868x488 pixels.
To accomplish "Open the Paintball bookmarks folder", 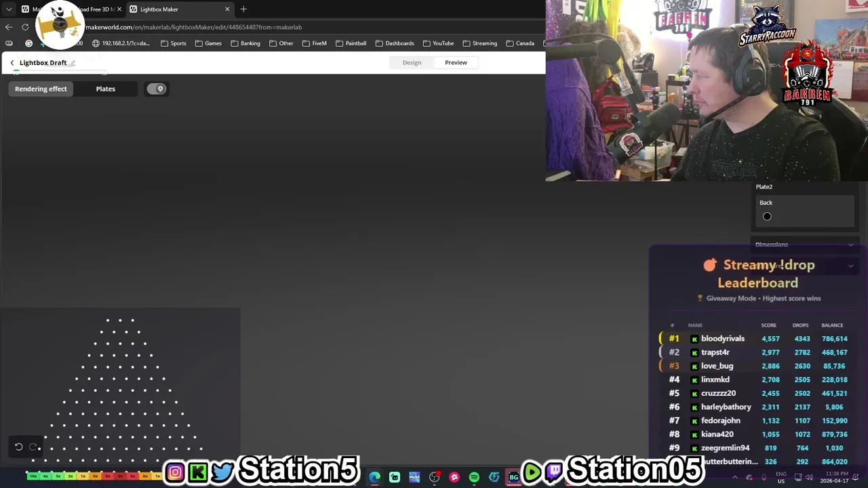I will tap(351, 43).
